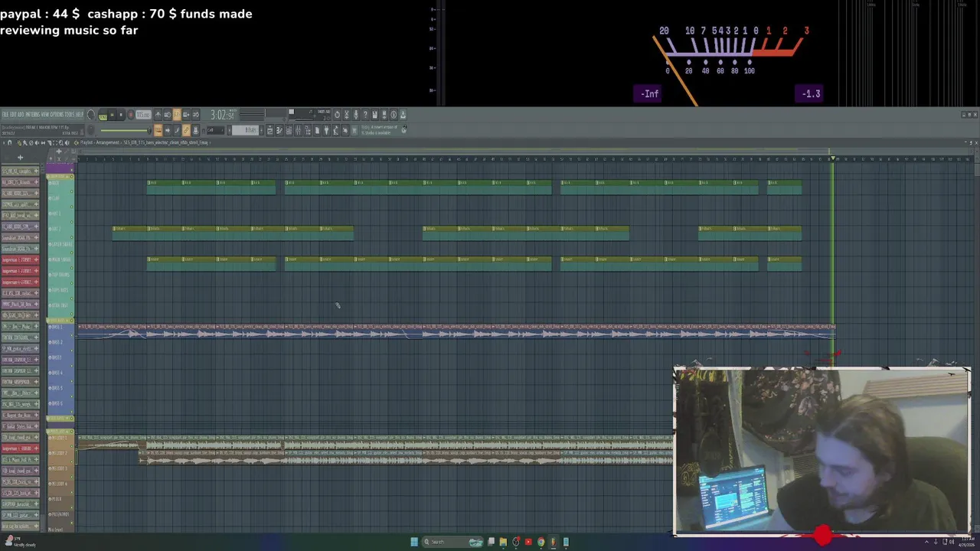The height and width of the screenshot is (551, 980).
Task: Open the piano roll view icon
Action: coord(279,130)
